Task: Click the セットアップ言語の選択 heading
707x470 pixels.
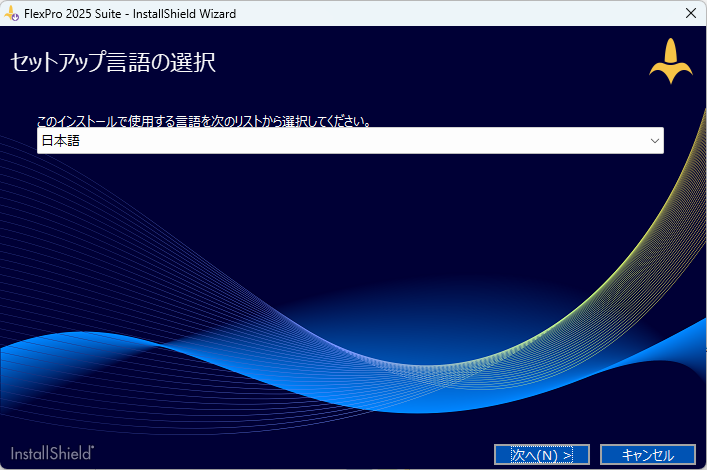Action: tap(113, 62)
